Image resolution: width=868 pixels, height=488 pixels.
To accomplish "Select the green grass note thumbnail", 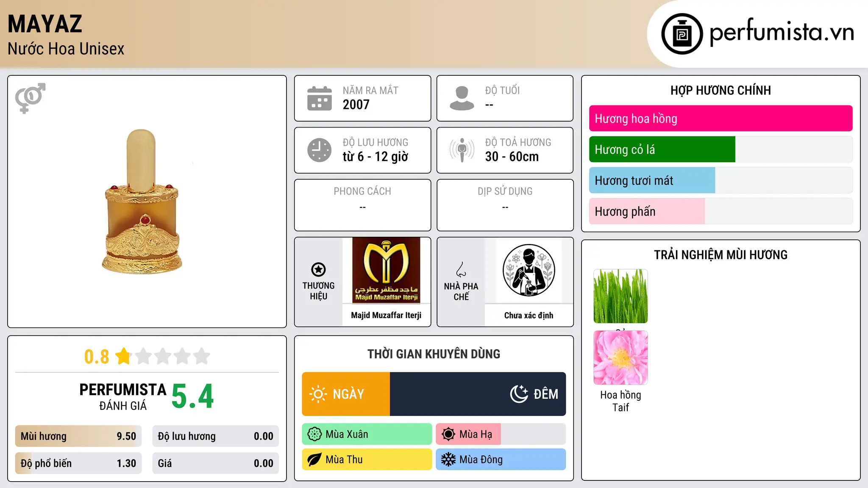I will pos(620,296).
